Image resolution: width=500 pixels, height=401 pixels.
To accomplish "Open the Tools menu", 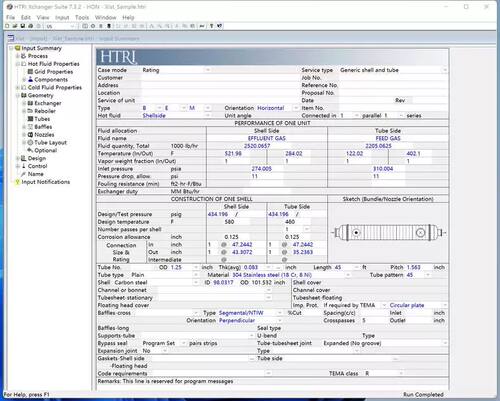I will pyautogui.click(x=82, y=17).
